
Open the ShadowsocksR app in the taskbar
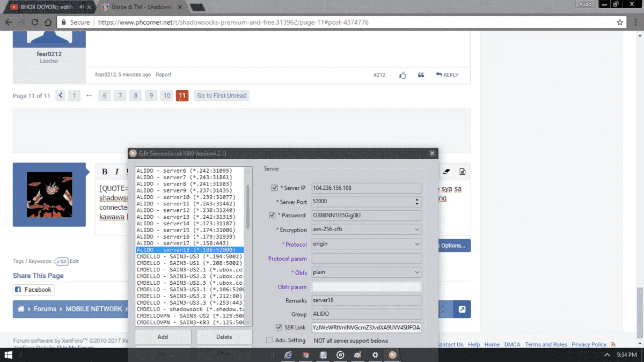[x=393, y=355]
